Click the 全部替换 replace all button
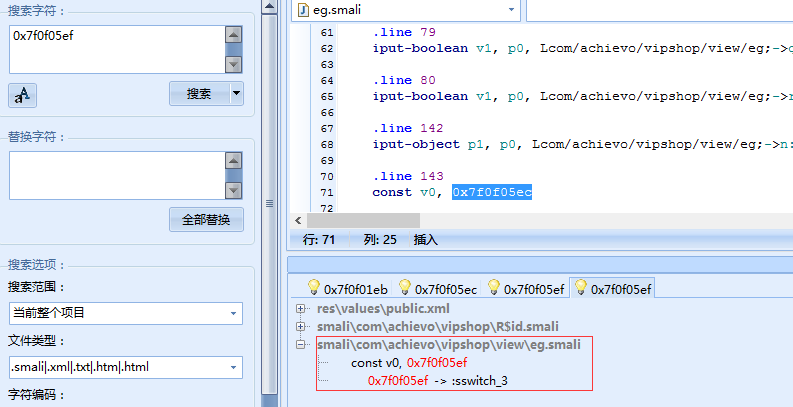793x407 pixels. [207, 220]
